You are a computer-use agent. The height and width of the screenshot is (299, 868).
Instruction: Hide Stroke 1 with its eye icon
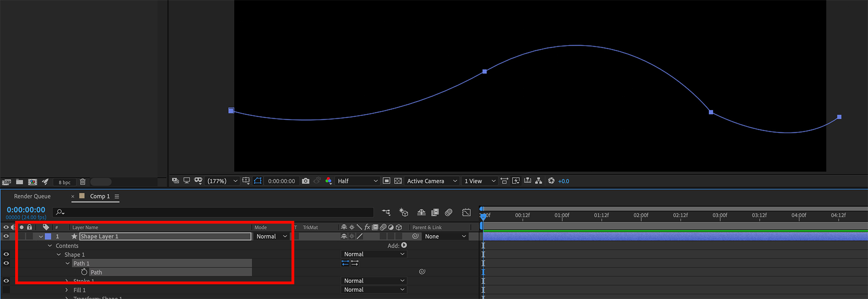(6, 281)
